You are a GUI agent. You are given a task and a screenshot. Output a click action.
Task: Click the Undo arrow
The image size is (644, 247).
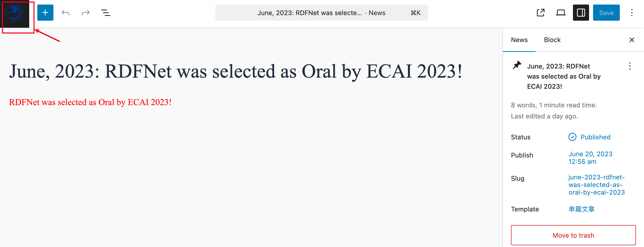[x=66, y=13]
